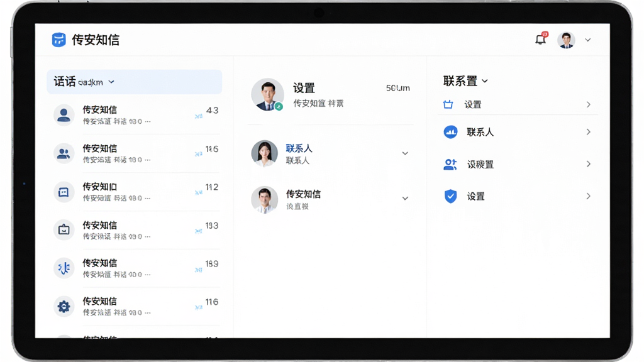Screen dimensions: 644x362
Task: Open the basket icon 设置 row
Action: point(518,105)
